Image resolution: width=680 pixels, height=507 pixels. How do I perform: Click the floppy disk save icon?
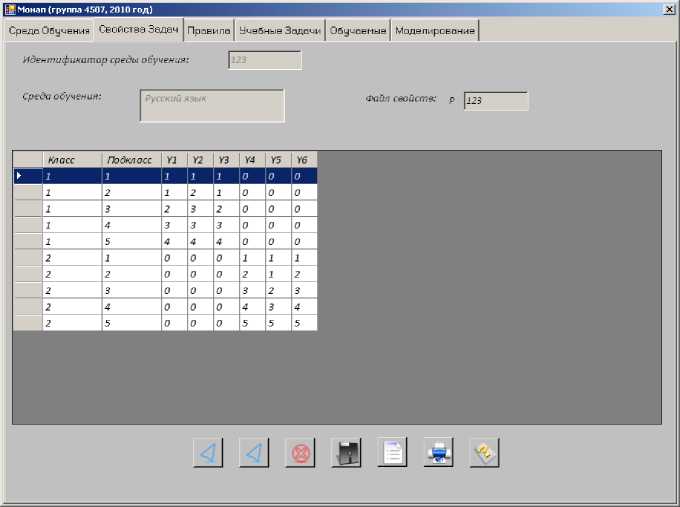[346, 453]
